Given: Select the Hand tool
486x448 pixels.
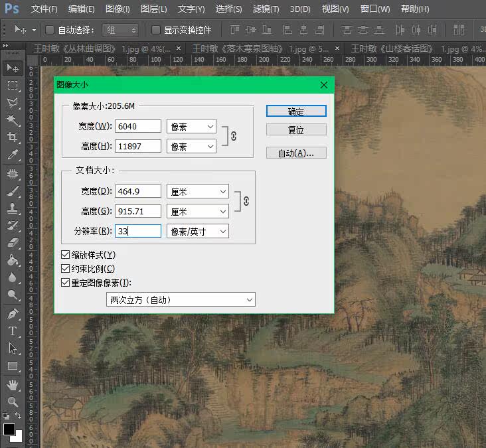Looking at the screenshot, I should click(x=13, y=385).
